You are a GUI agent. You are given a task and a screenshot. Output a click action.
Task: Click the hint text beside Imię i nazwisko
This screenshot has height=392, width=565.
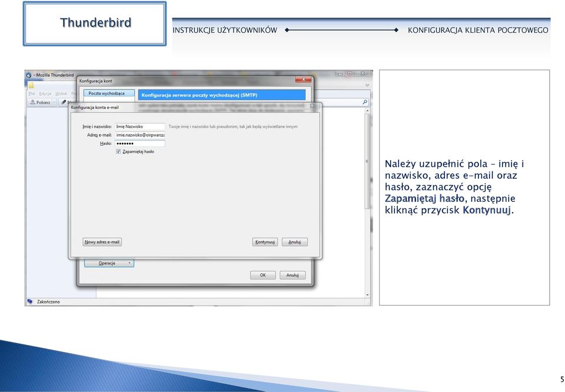tap(233, 127)
